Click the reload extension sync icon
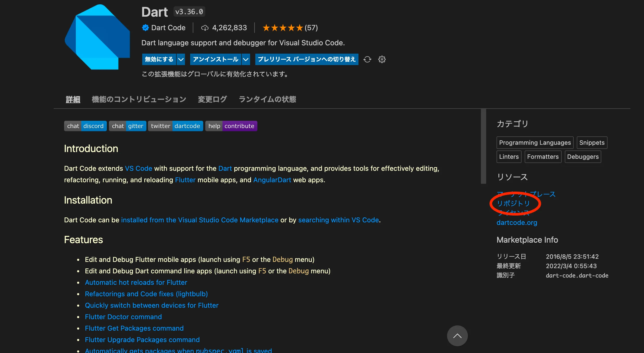 coord(367,59)
